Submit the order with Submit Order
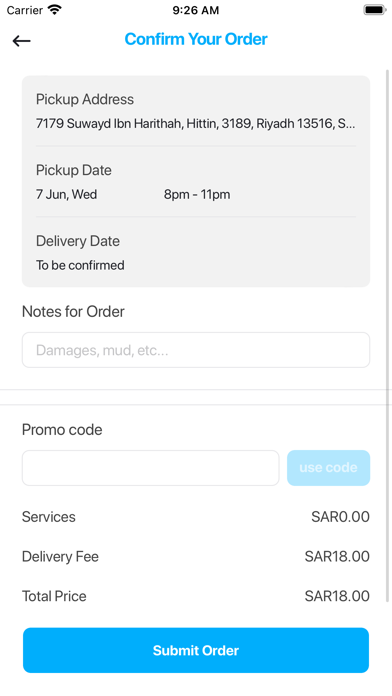 click(196, 650)
